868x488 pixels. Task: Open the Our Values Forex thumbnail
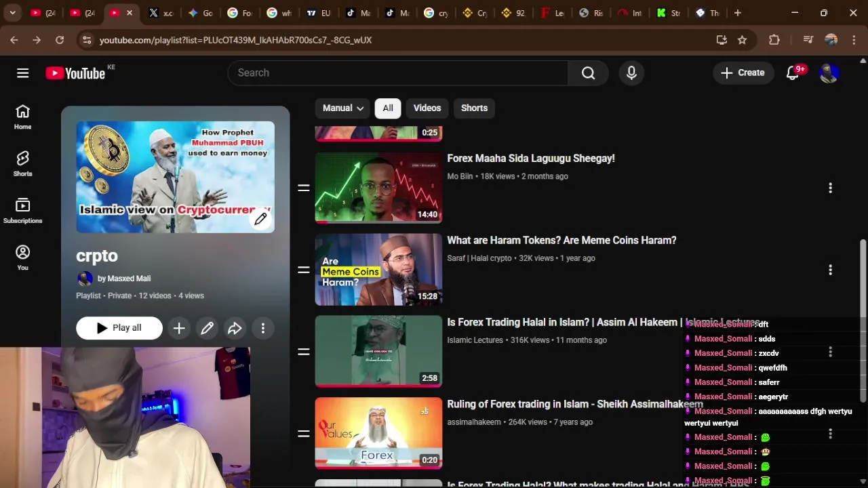(x=378, y=434)
